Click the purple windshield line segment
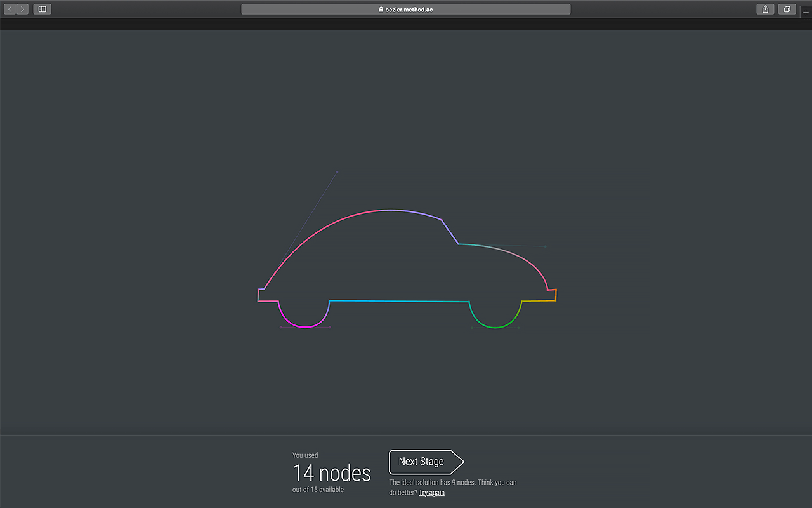The height and width of the screenshot is (508, 812). 450,232
